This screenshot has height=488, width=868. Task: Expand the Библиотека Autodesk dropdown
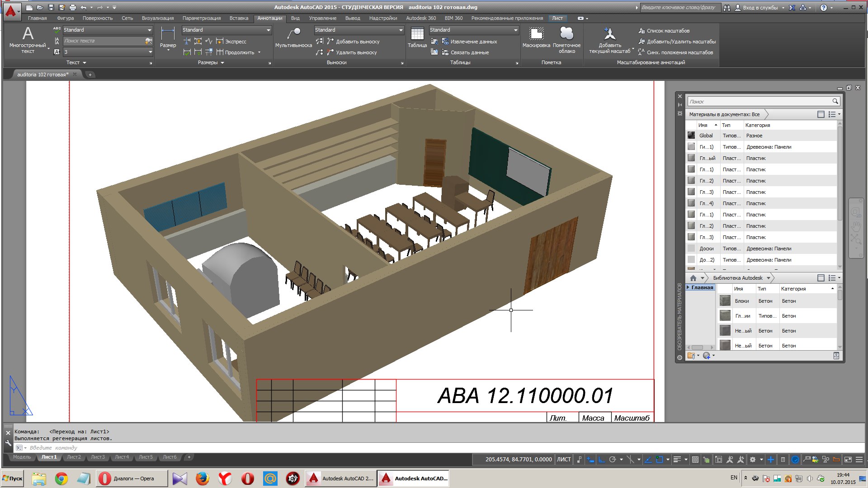[768, 278]
